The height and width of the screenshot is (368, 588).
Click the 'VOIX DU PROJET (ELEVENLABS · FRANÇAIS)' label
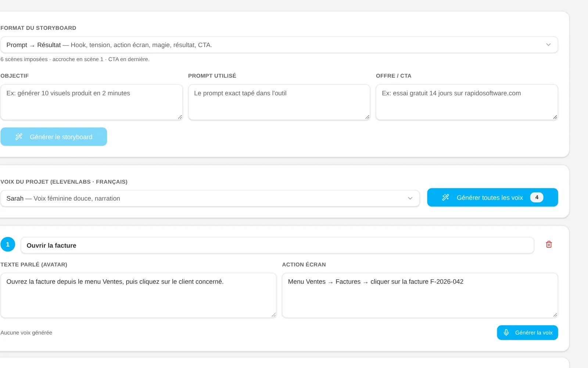64,182
